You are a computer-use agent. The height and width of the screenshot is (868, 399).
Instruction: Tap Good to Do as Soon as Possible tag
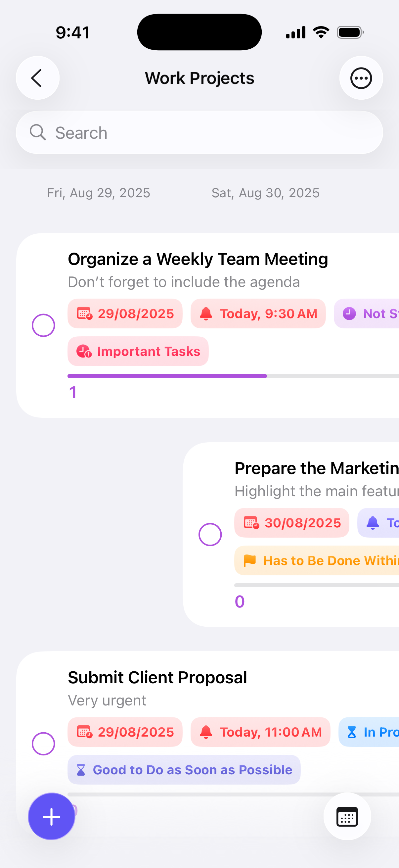coord(184,770)
